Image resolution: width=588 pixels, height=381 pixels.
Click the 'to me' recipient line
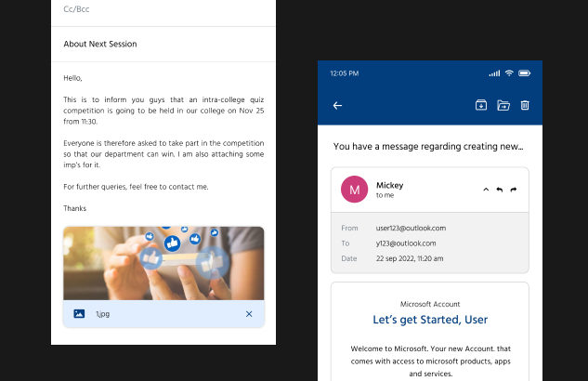(385, 195)
